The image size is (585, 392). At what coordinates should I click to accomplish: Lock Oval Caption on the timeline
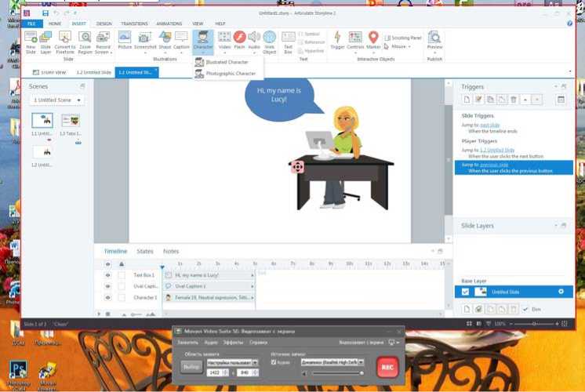(122, 286)
